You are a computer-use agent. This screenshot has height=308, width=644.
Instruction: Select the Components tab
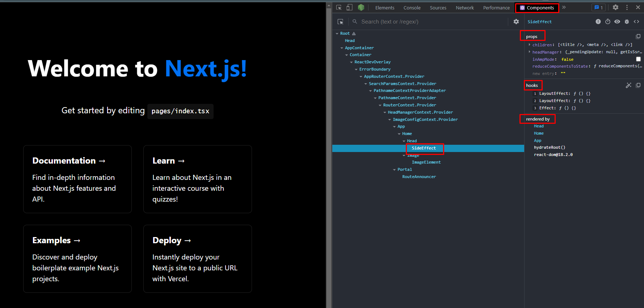click(x=537, y=8)
